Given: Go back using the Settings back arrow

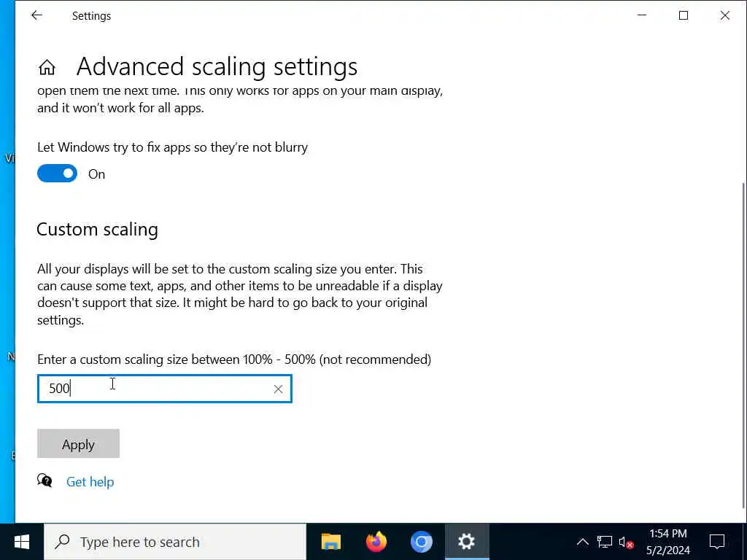Looking at the screenshot, I should [x=36, y=15].
